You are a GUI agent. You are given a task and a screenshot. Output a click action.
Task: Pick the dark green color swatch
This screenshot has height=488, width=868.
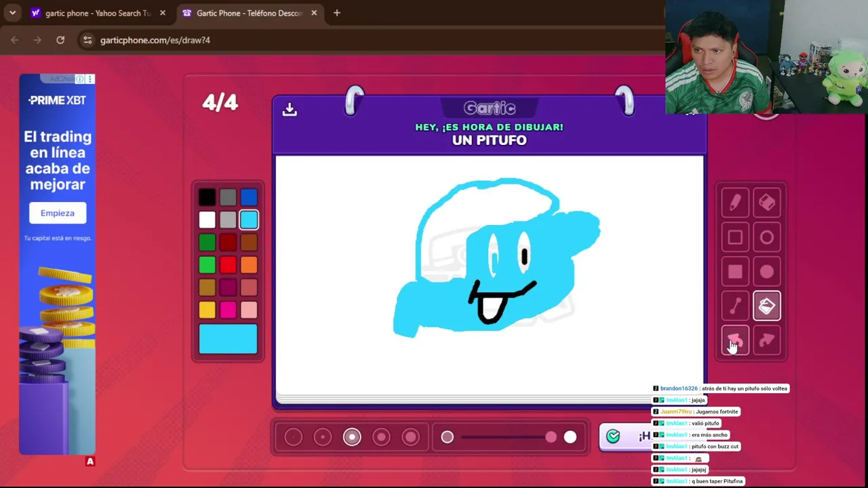pos(208,243)
